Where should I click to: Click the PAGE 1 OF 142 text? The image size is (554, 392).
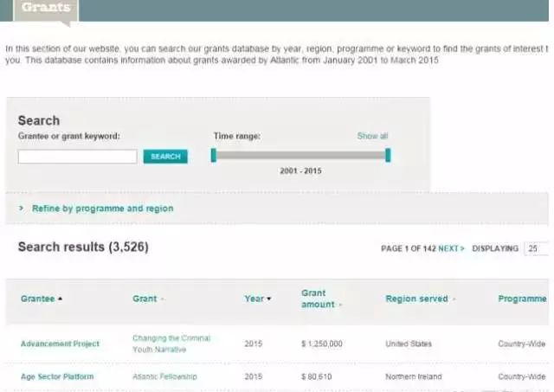[409, 248]
